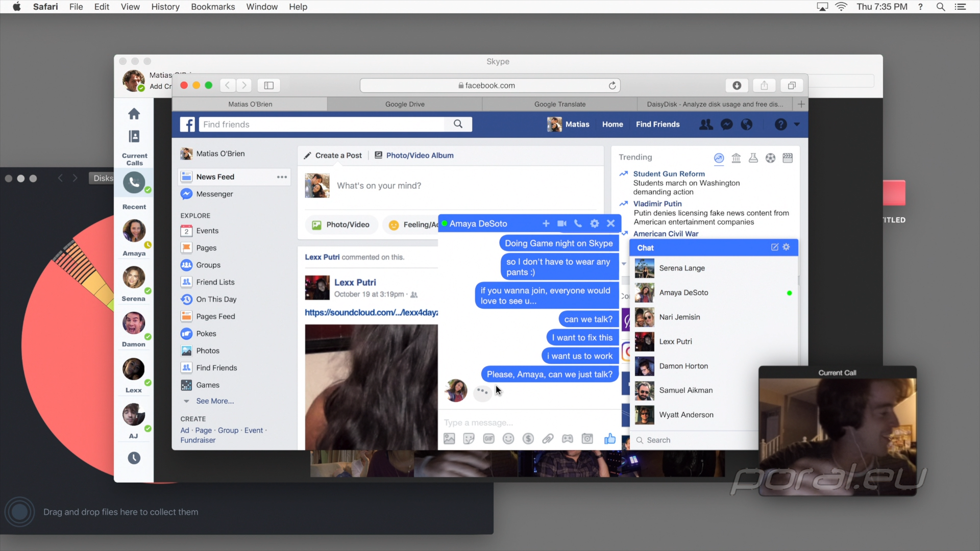This screenshot has height=551, width=980.
Task: Open emoji picker in chat toolbar
Action: click(508, 439)
